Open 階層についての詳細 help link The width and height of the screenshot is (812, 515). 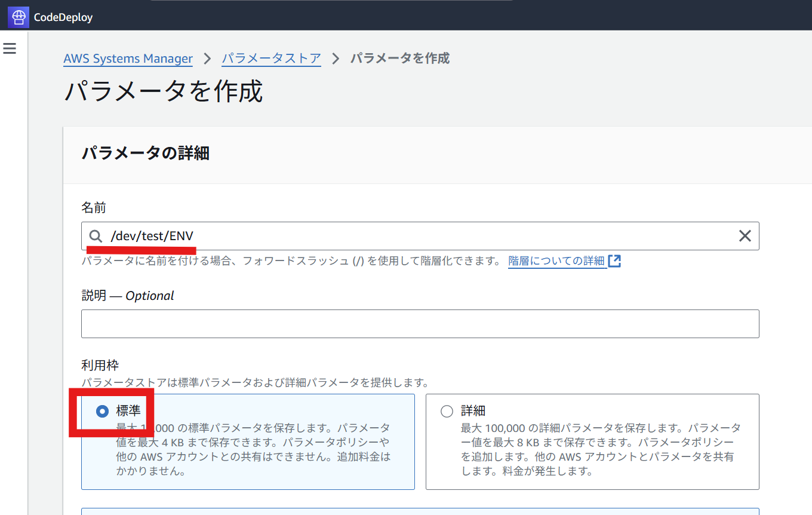tap(556, 261)
